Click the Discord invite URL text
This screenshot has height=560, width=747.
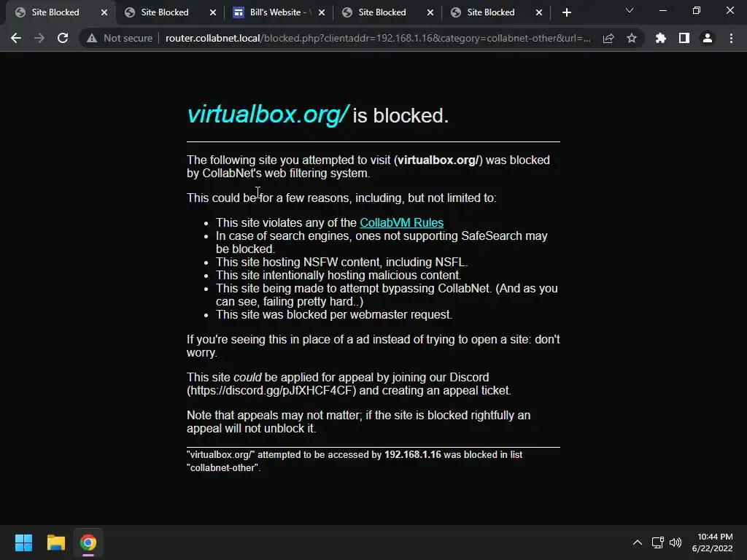pyautogui.click(x=271, y=391)
